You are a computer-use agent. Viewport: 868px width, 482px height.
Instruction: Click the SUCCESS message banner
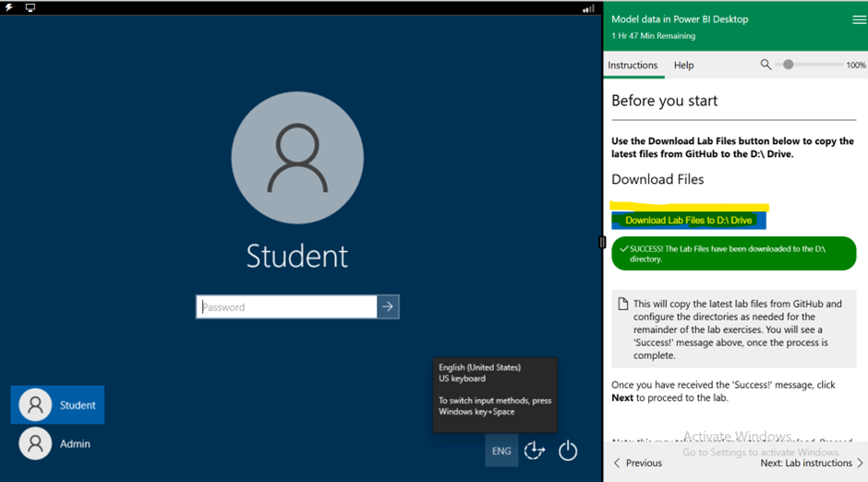tap(733, 254)
